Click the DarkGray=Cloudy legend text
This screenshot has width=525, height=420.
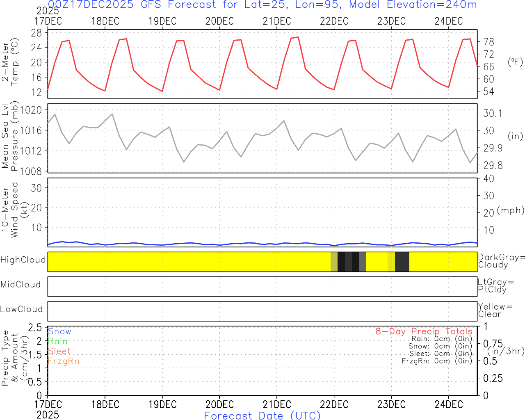click(x=501, y=261)
